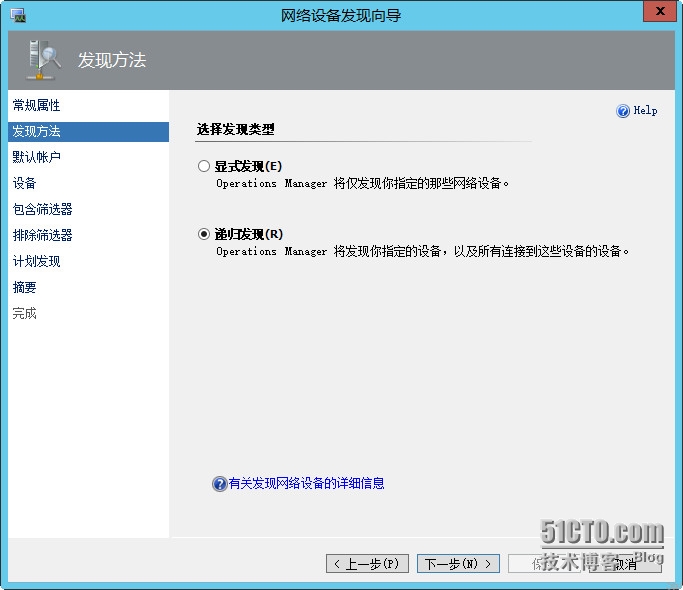Click the 以及所有连接到这些设备的设备 description
Viewport: 683px width, 590px height.
point(541,251)
